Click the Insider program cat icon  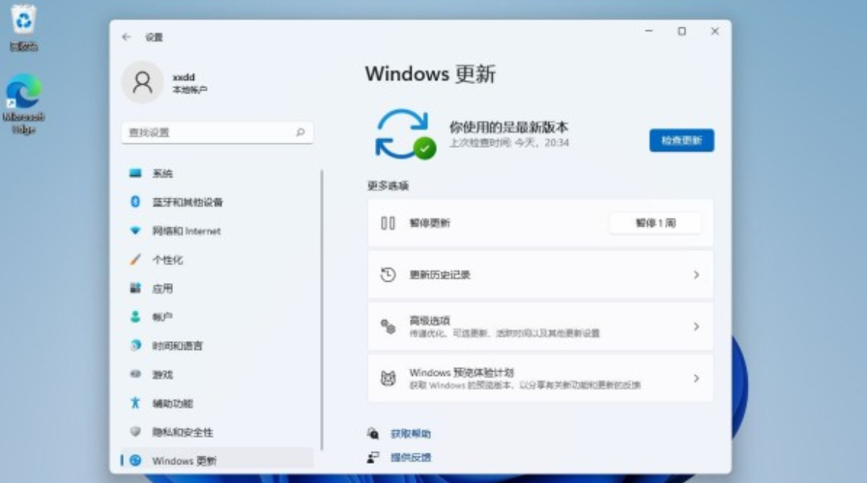pyautogui.click(x=388, y=379)
